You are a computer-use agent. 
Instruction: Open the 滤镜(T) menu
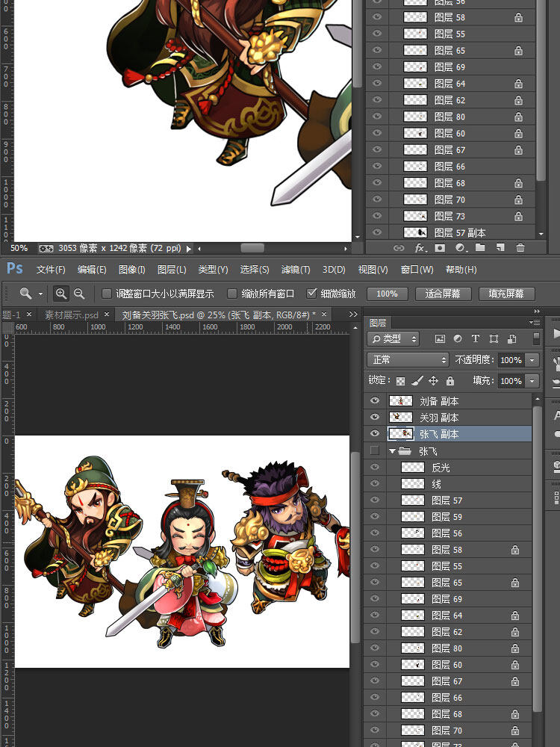(x=296, y=270)
